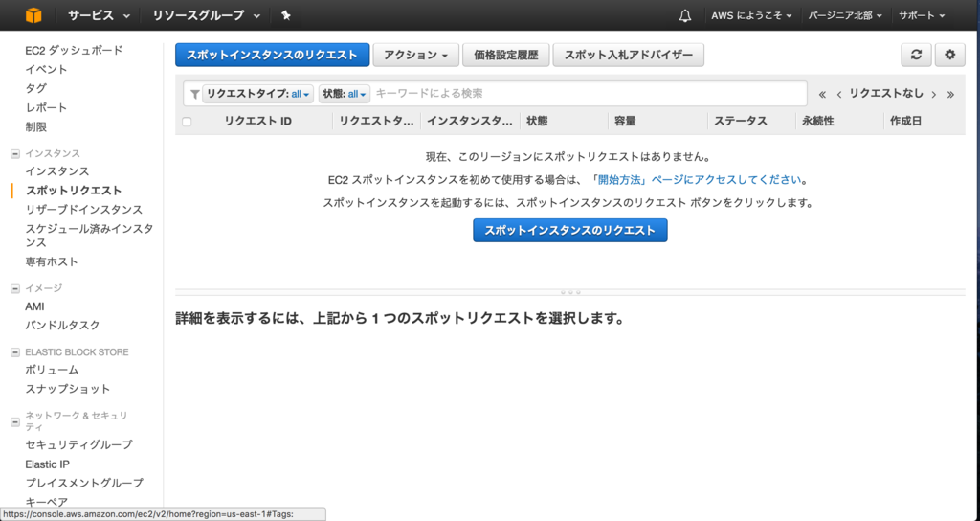Screen dimensions: 980x521
Task: Open リクエストタイプ filter dropdown
Action: pyautogui.click(x=258, y=94)
